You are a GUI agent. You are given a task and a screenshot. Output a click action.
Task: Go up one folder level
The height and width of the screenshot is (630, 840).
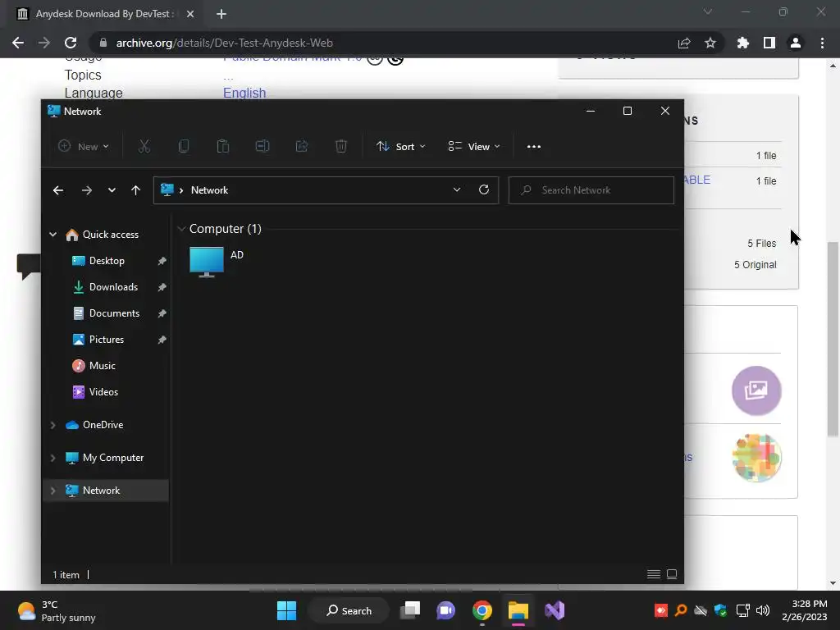(x=135, y=190)
